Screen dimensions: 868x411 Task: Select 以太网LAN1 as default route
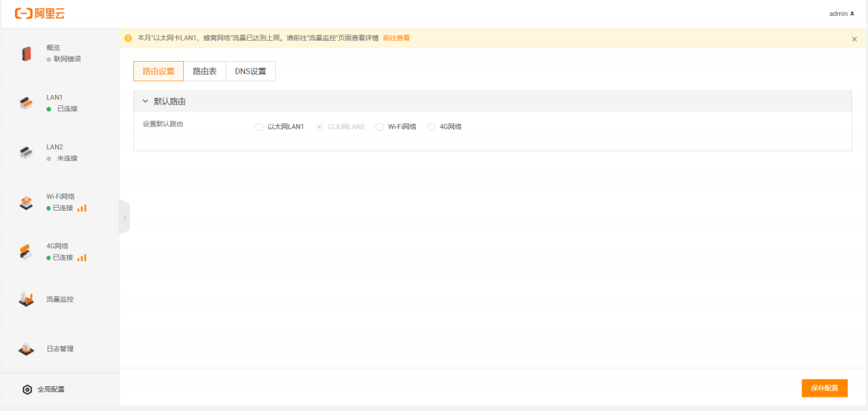click(x=259, y=127)
